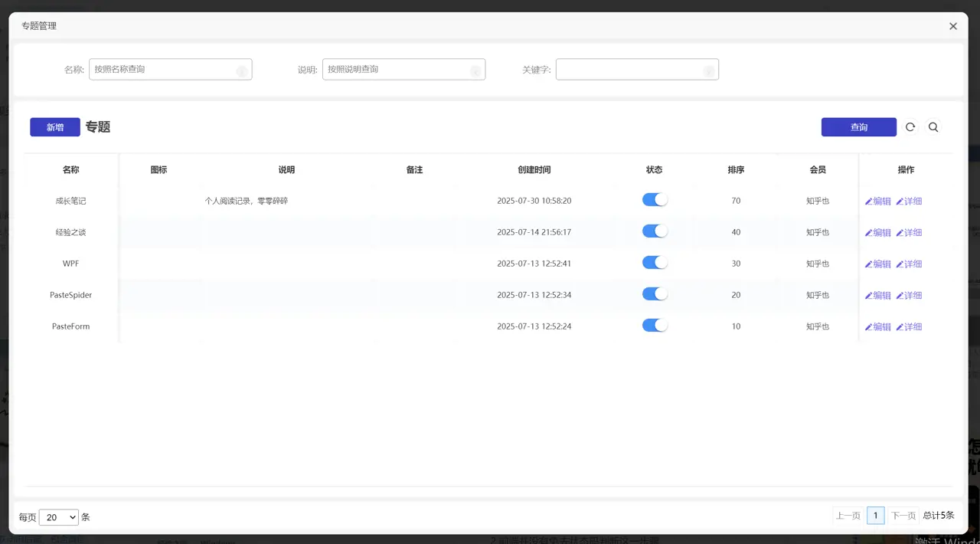This screenshot has width=980, height=544.
Task: Click the 创建时间 column header
Action: (x=534, y=170)
